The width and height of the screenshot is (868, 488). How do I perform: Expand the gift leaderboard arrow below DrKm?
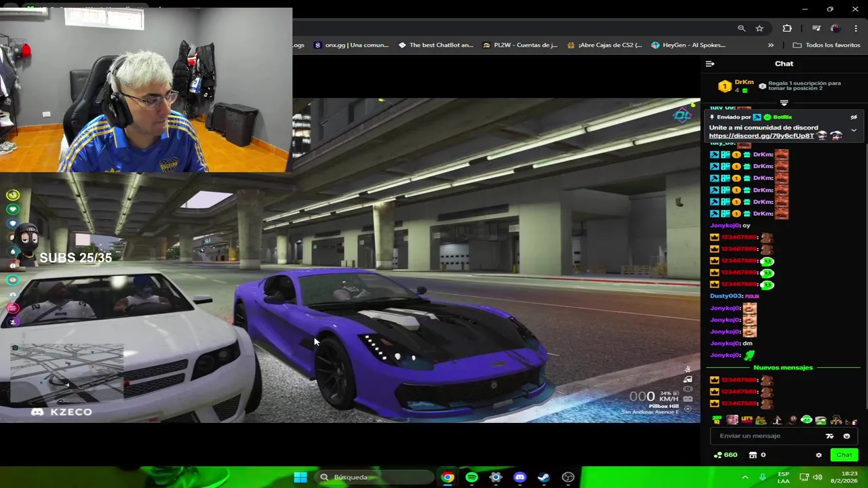click(x=784, y=103)
